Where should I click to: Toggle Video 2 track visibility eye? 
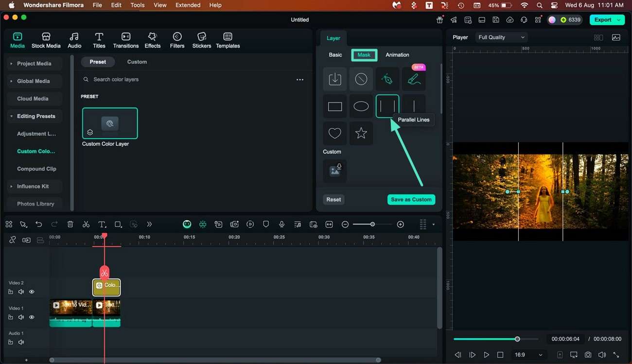(32, 292)
